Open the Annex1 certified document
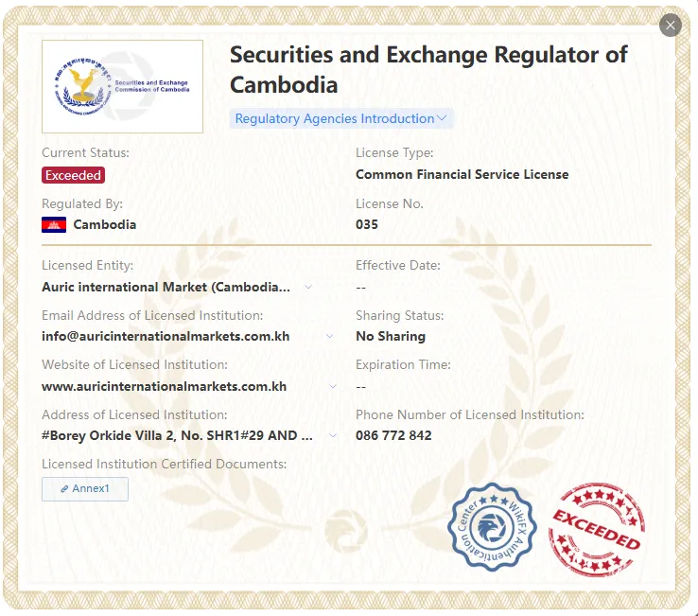Viewport: 698px width, 616px height. (x=85, y=489)
